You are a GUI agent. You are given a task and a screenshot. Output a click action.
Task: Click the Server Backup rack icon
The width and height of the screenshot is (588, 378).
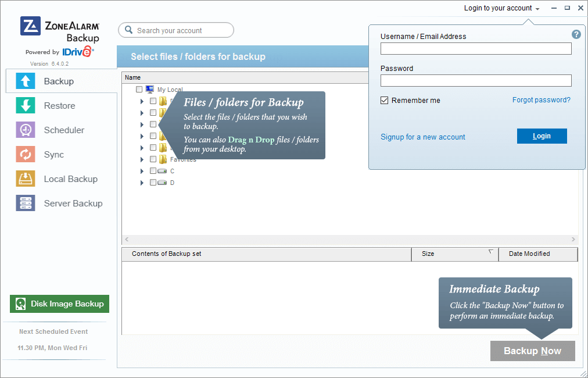(26, 204)
